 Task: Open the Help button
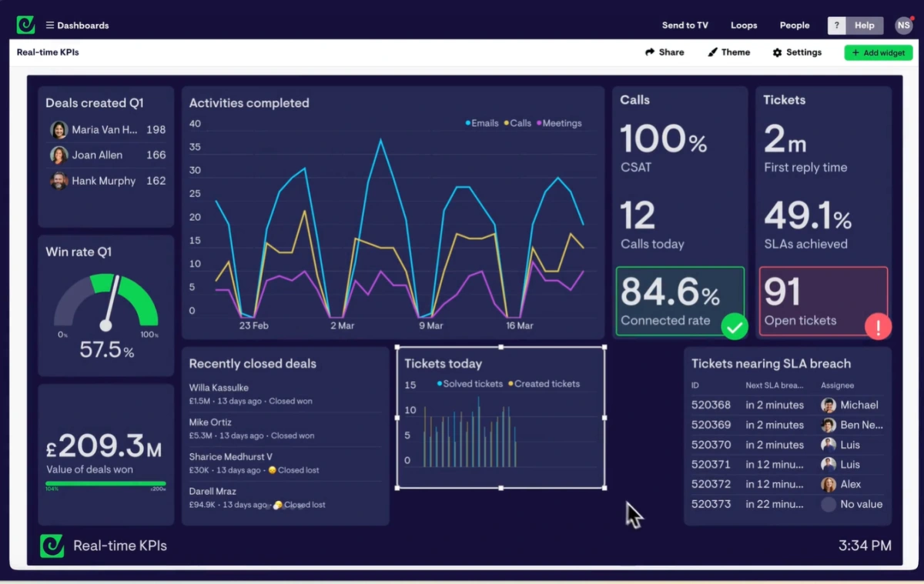coord(865,25)
